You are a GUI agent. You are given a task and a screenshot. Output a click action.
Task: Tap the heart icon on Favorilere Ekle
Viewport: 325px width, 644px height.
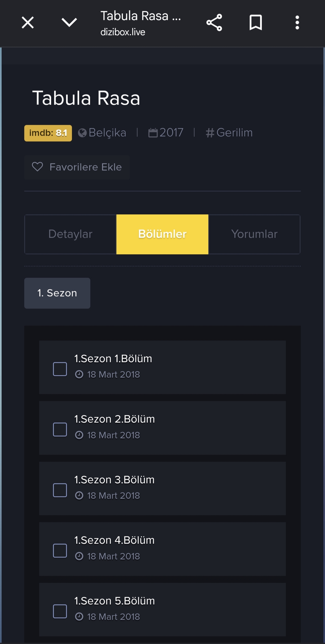point(37,167)
